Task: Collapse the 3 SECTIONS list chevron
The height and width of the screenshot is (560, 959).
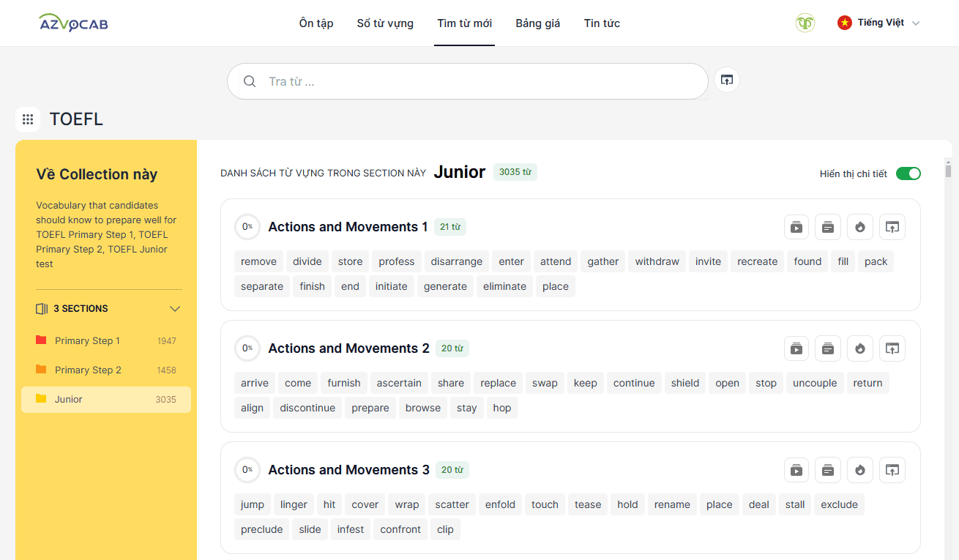Action: point(175,309)
